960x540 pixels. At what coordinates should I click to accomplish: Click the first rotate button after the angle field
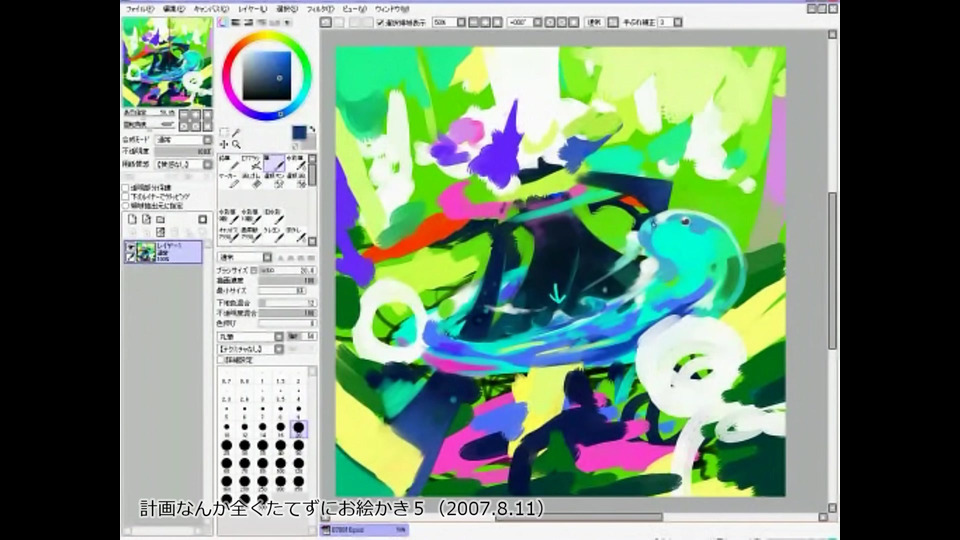tap(549, 22)
